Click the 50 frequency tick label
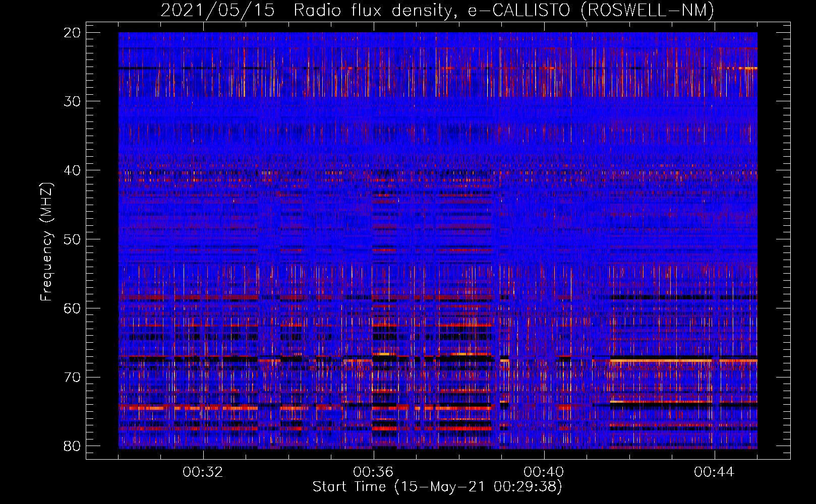816x504 pixels. click(x=72, y=239)
